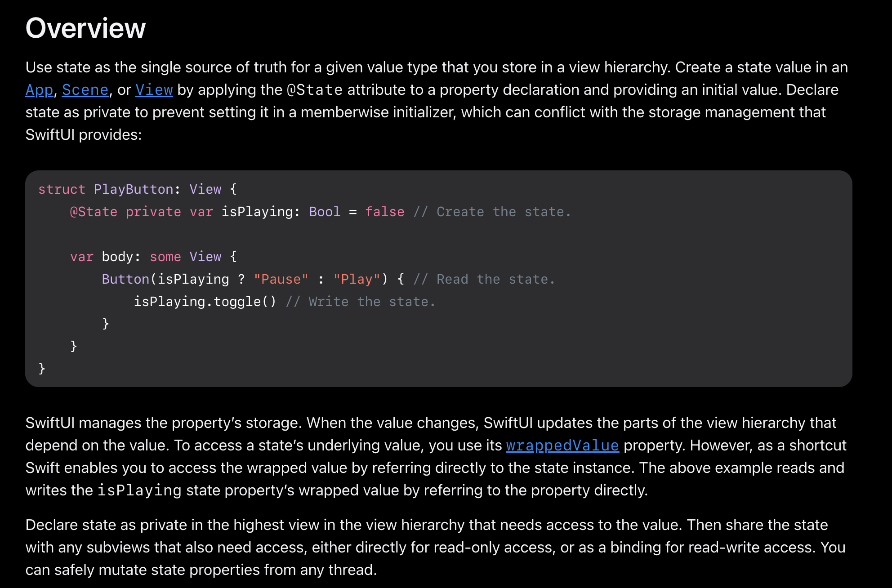Screen dimensions: 892x588
Task: Click the @State attribute in the code
Action: pyautogui.click(x=94, y=212)
